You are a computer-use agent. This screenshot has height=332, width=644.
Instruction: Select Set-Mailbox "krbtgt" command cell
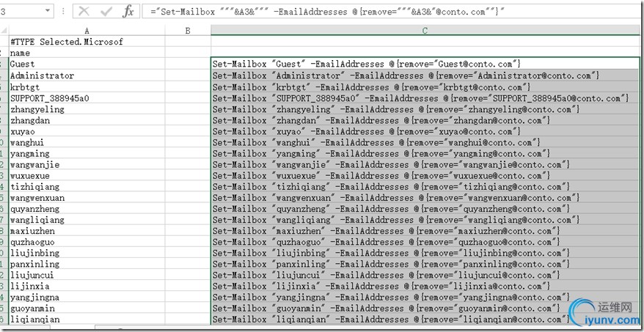(x=425, y=87)
